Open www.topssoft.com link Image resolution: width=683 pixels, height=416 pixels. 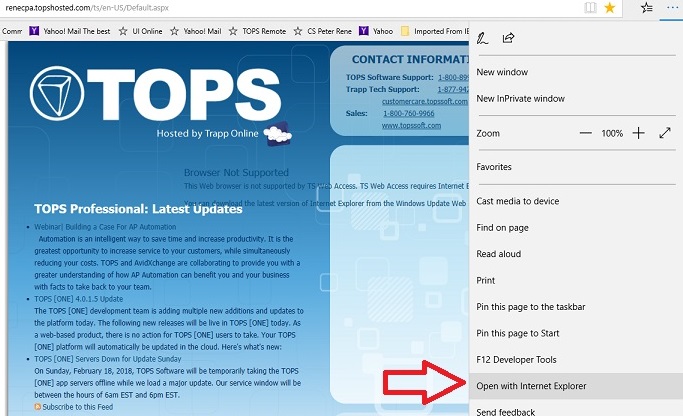(411, 125)
